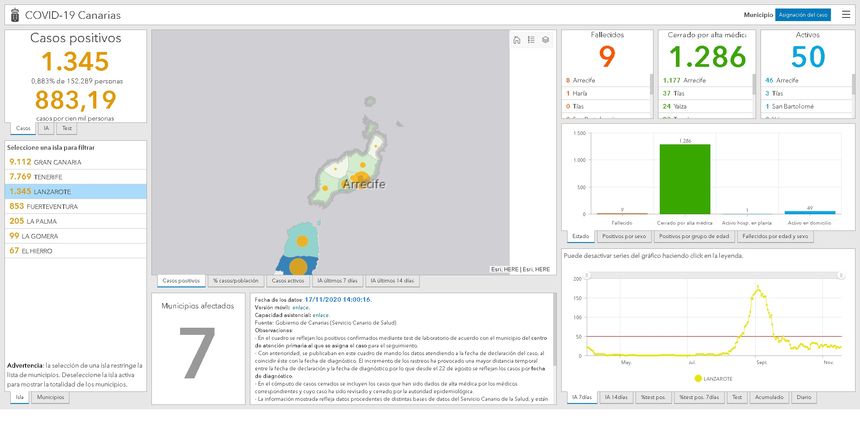Click the map home extent icon

[517, 41]
